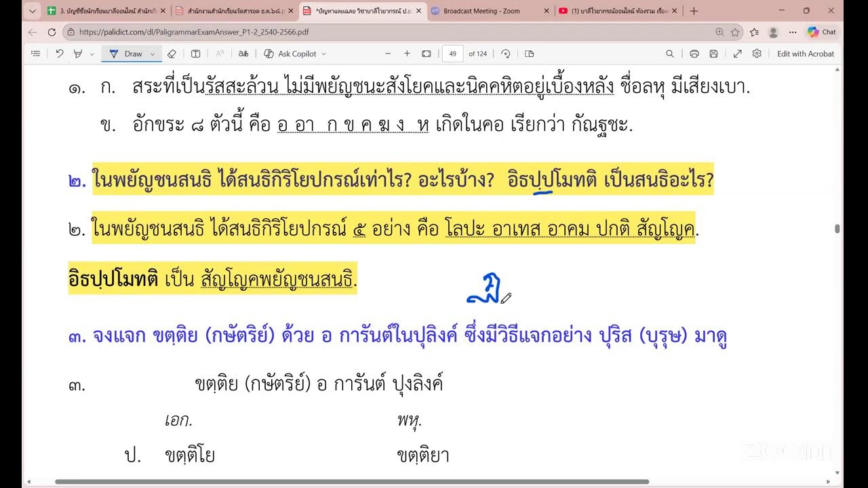The image size is (868, 488).
Task: Click the Print icon
Action: (x=694, y=54)
